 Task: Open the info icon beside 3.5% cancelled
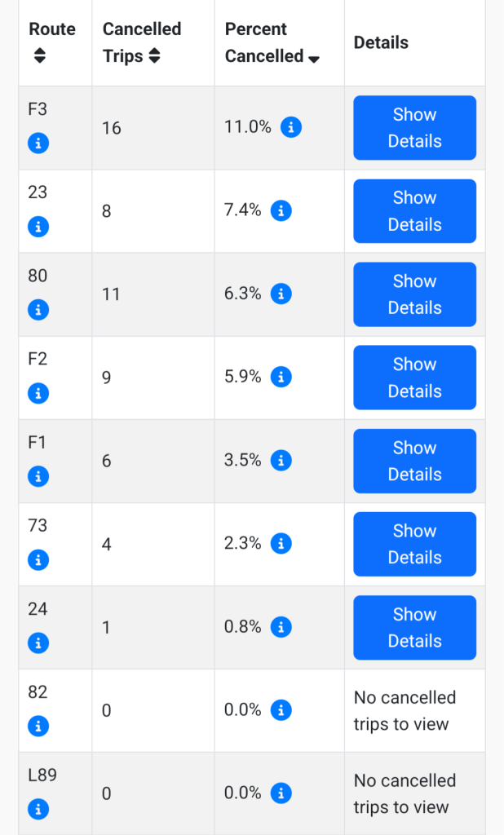281,461
